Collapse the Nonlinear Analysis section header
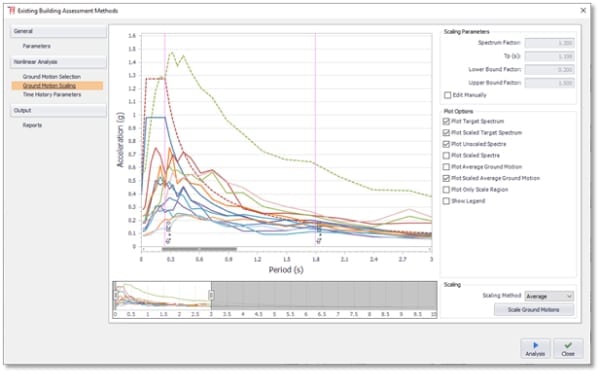Viewport: 600px width, 374px height. tap(58, 62)
